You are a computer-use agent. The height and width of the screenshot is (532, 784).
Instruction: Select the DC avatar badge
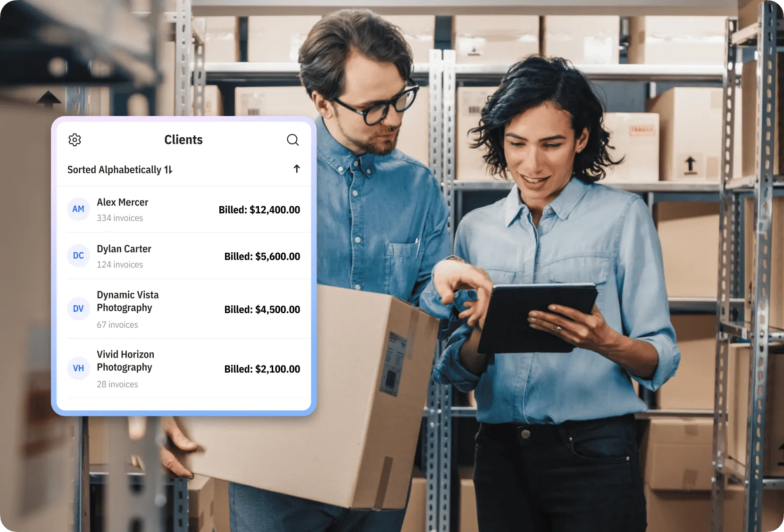coord(78,256)
